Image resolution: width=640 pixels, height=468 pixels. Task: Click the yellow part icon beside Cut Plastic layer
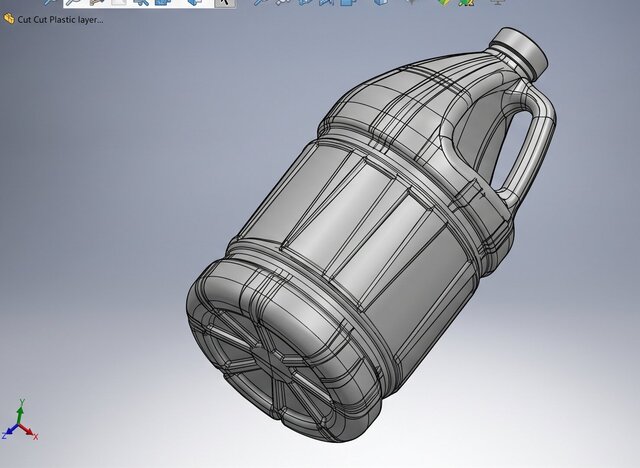(9, 19)
